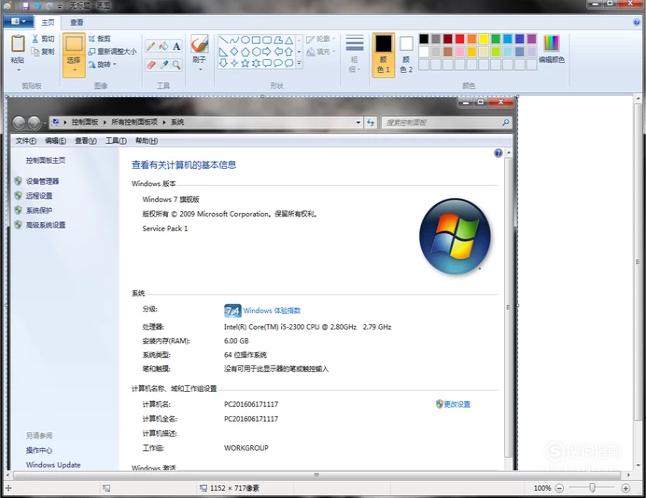Click the Copy button in Clipboard group
The width and height of the screenshot is (646, 498).
pos(43,51)
